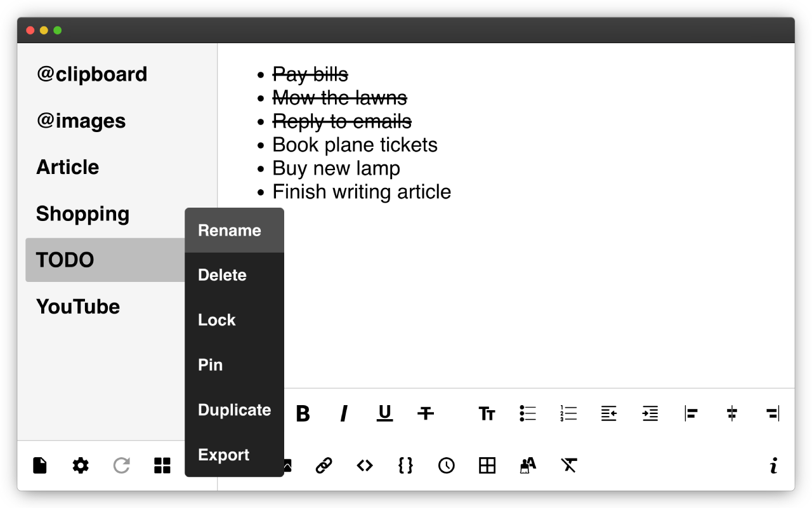Insert a table with the grid icon
Viewport: 812px width, 508px height.
point(487,465)
